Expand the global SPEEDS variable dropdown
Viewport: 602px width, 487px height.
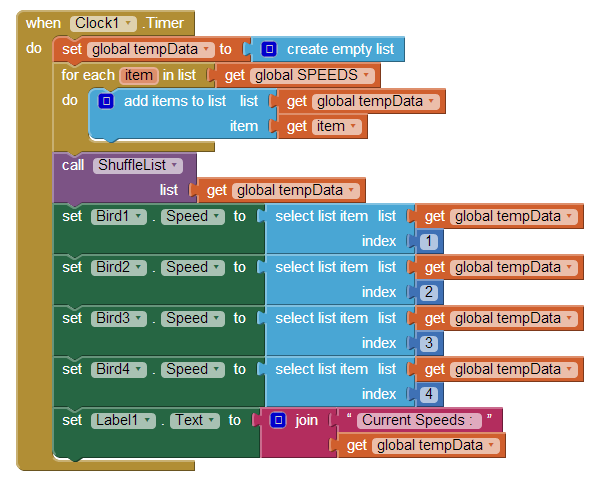coord(310,75)
